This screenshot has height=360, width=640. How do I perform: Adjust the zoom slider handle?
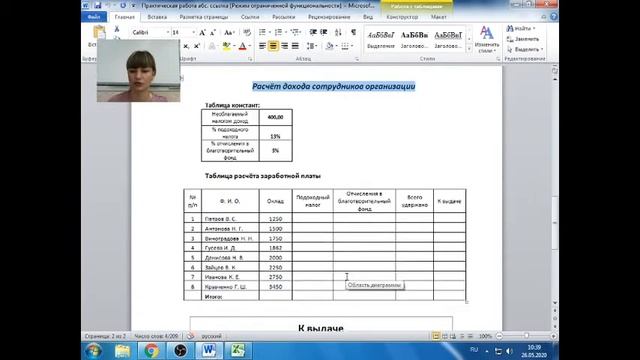[x=527, y=336]
